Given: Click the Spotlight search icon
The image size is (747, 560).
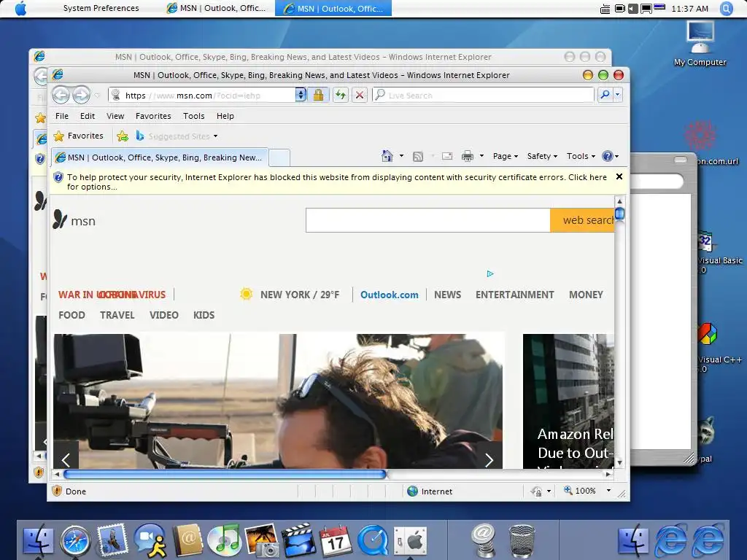Looking at the screenshot, I should tap(727, 9).
